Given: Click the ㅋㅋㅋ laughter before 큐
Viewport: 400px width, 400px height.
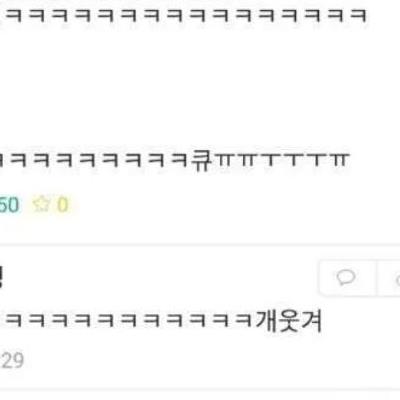Looking at the screenshot, I should pos(96,161).
